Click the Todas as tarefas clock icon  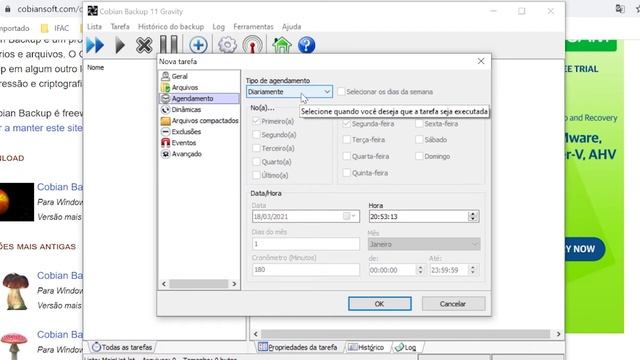(x=96, y=347)
